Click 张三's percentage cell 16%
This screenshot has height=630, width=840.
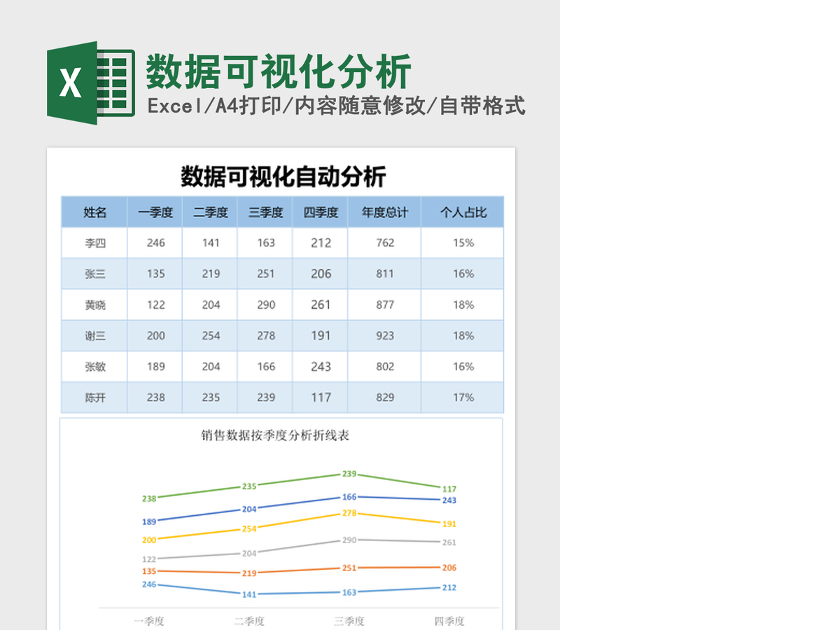[x=463, y=274]
